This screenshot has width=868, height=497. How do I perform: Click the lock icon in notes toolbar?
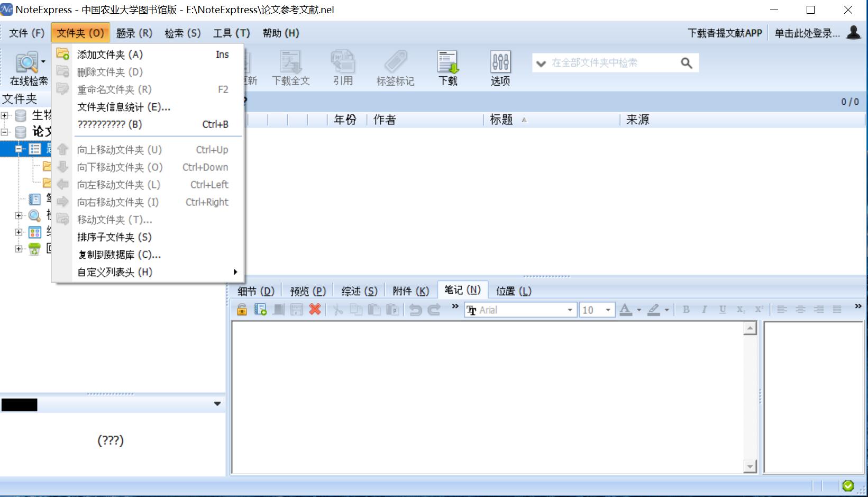click(242, 310)
